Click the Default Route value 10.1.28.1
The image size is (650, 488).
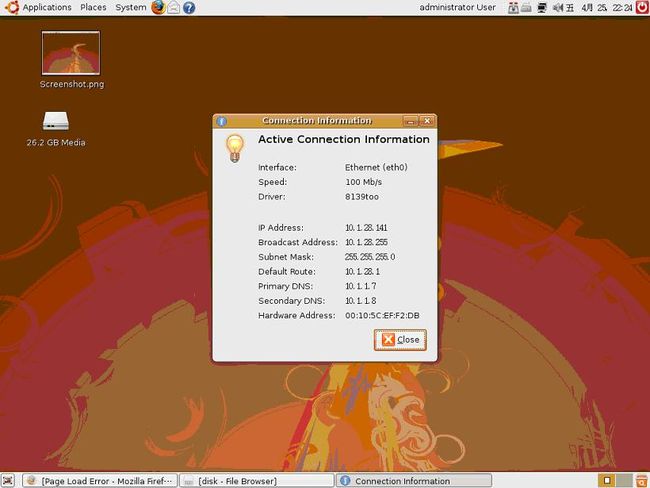(362, 272)
